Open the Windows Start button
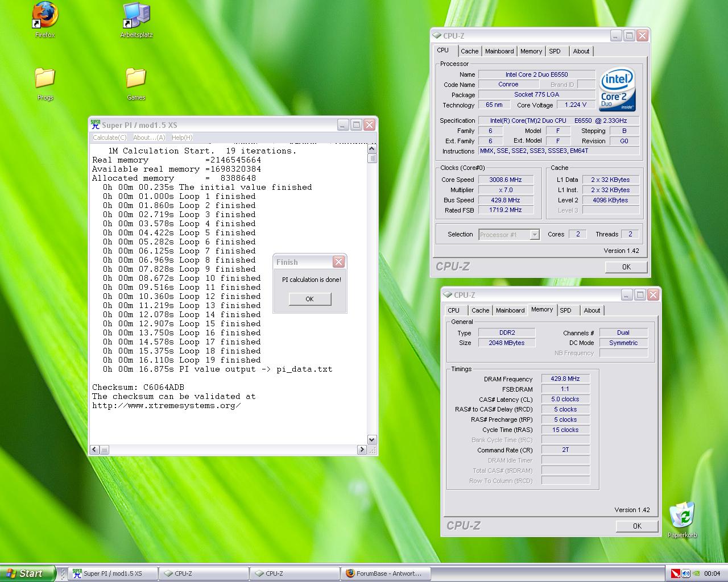Screen dimensions: 728x582 pyautogui.click(x=27, y=573)
